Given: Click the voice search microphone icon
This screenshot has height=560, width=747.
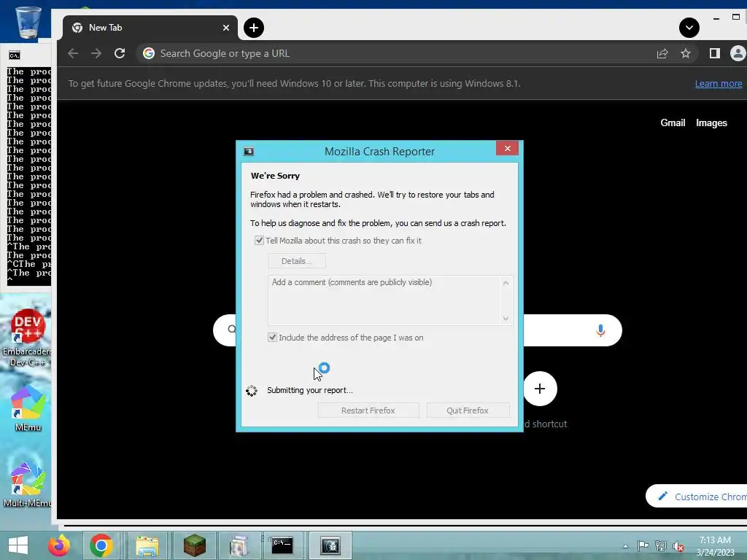Looking at the screenshot, I should click(601, 330).
